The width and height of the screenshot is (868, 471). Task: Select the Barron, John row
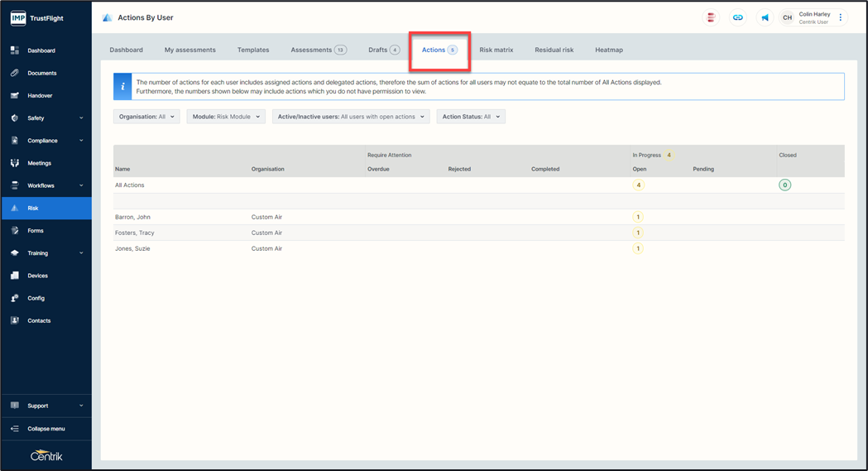132,217
